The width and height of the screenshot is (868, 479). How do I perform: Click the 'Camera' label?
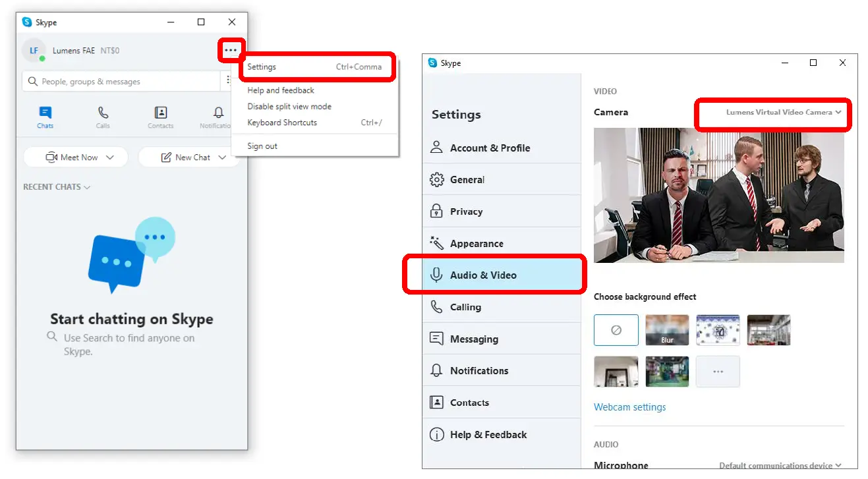pyautogui.click(x=611, y=112)
